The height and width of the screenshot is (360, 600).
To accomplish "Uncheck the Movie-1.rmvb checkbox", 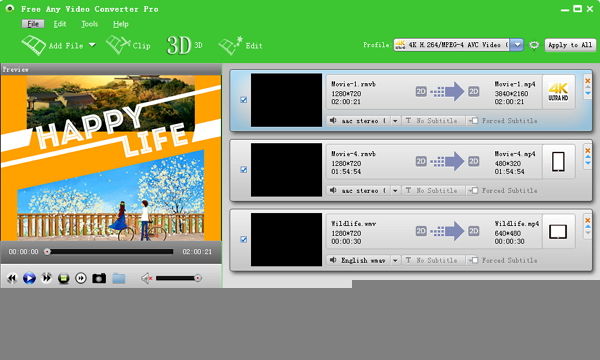I will (243, 100).
